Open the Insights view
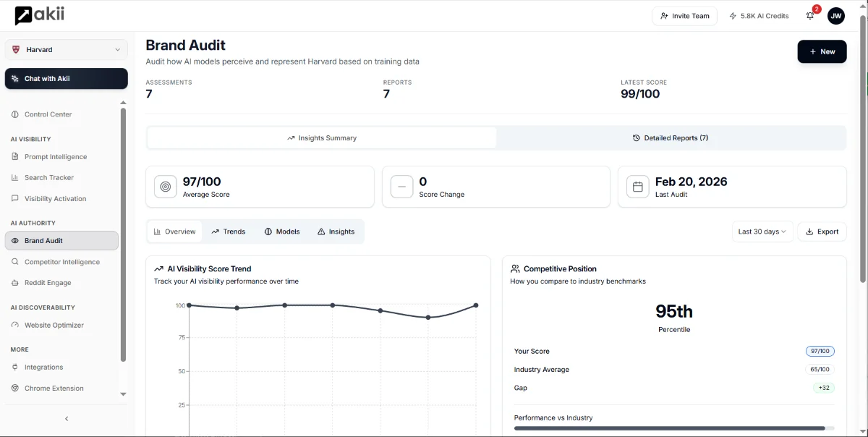Viewport: 868px width, 437px height. click(336, 232)
